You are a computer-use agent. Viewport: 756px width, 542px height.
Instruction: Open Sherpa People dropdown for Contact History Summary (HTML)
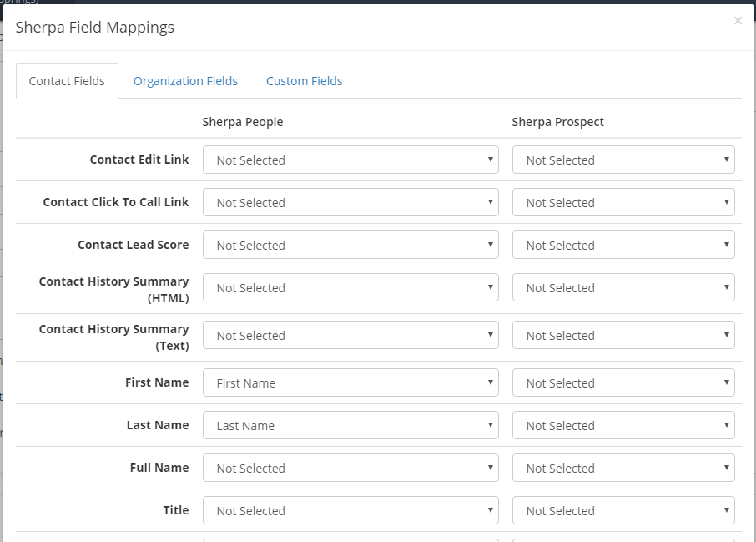point(350,287)
